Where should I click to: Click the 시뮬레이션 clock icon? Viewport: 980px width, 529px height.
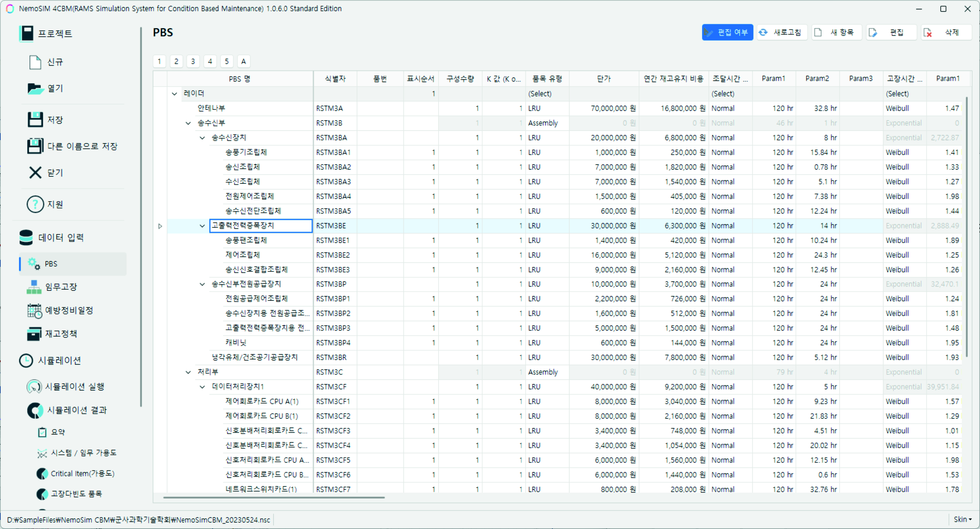26,360
